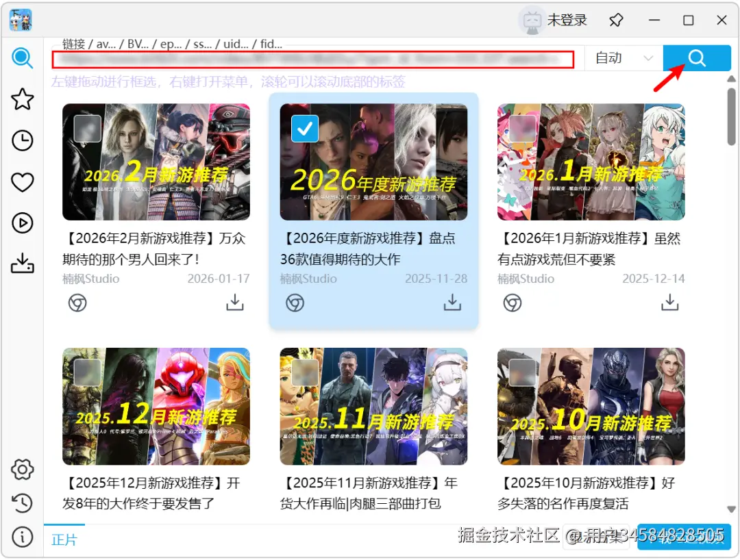Download the 2026年度新游戏推荐 video
The height and width of the screenshot is (560, 740).
452,303
